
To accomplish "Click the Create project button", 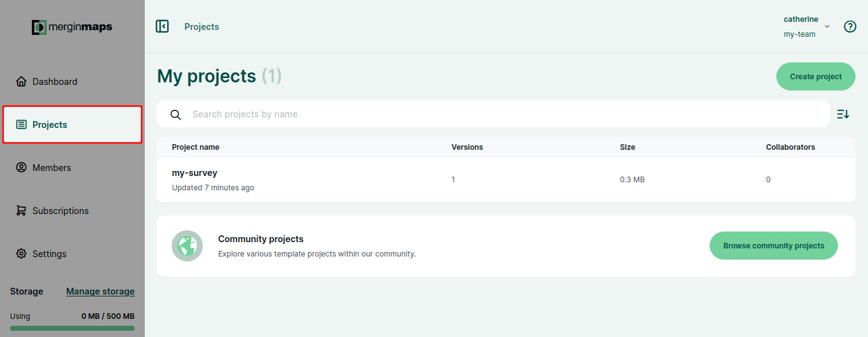I will [x=816, y=76].
